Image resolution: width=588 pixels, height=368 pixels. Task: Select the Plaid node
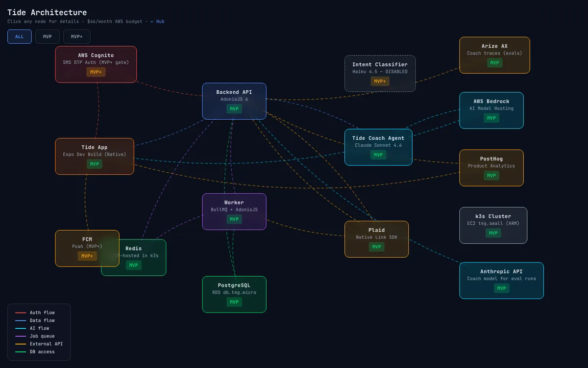coord(376,239)
